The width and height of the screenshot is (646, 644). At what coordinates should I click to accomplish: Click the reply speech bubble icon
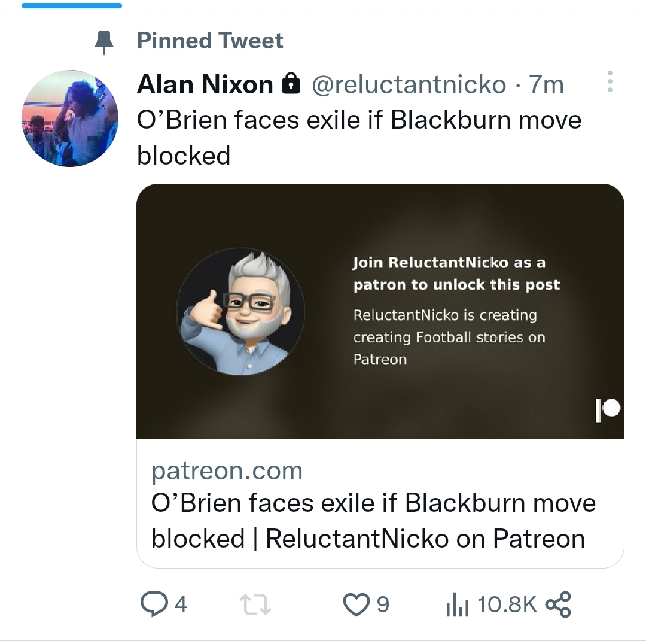tap(153, 604)
